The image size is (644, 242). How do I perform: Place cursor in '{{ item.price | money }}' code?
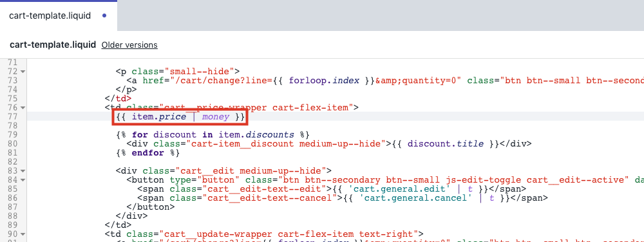[180, 117]
